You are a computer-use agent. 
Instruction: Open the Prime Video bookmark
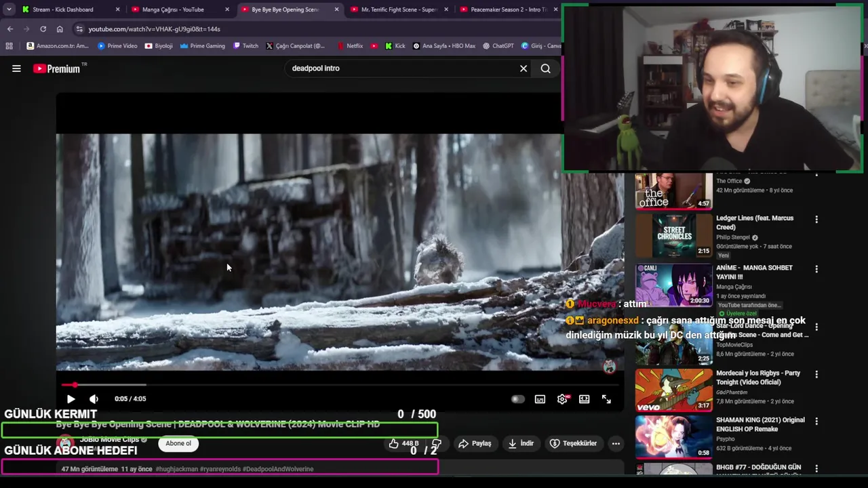(117, 46)
